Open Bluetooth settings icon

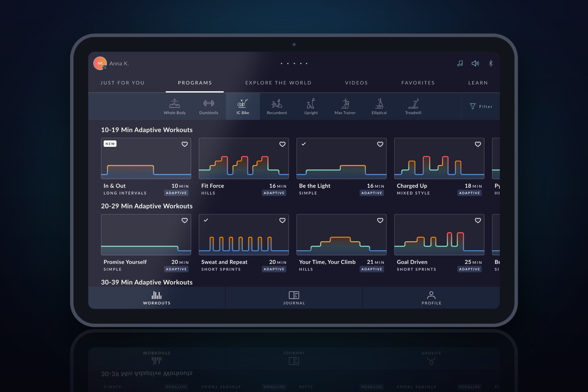coord(491,64)
